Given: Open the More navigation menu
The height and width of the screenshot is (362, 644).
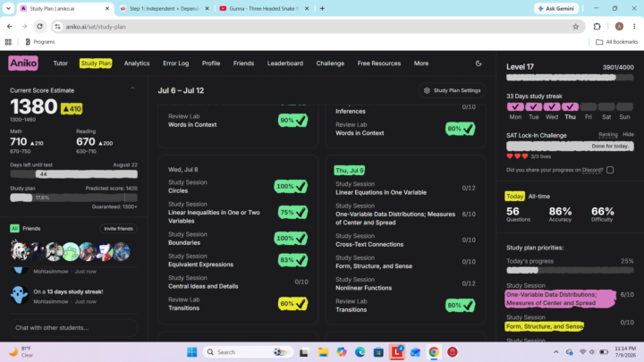Looking at the screenshot, I should (x=421, y=63).
